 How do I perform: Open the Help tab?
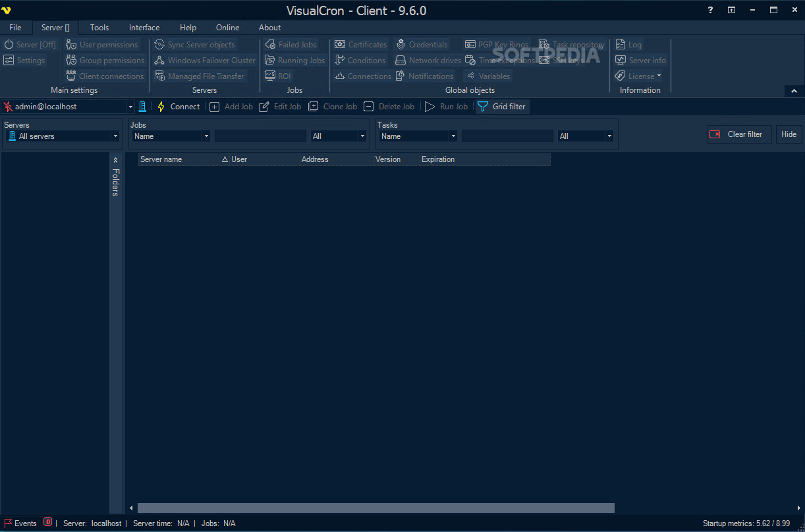[x=188, y=28]
